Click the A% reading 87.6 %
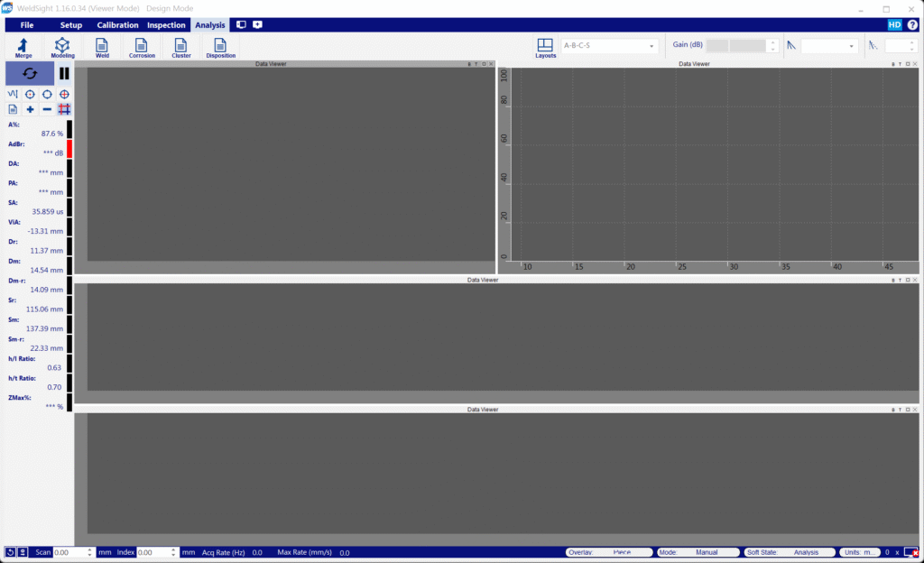Image resolution: width=924 pixels, height=563 pixels. (51, 134)
